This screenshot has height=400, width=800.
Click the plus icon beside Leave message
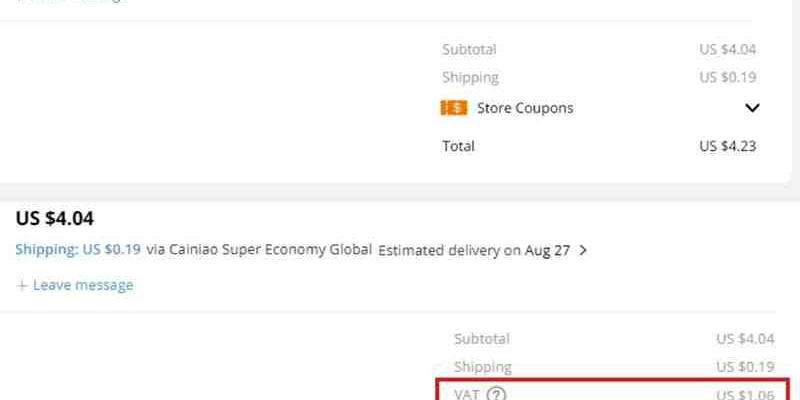(21, 285)
